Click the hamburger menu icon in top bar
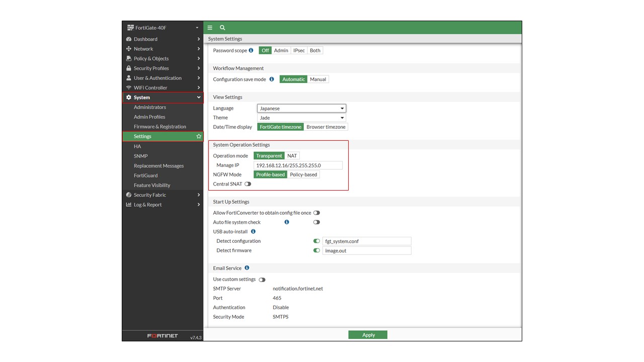 [210, 28]
